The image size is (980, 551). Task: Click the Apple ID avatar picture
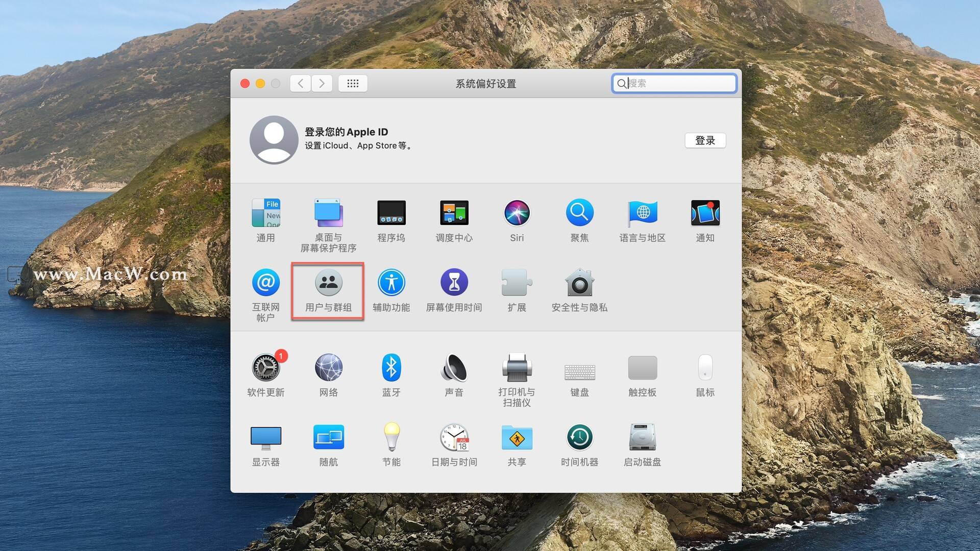pos(274,140)
